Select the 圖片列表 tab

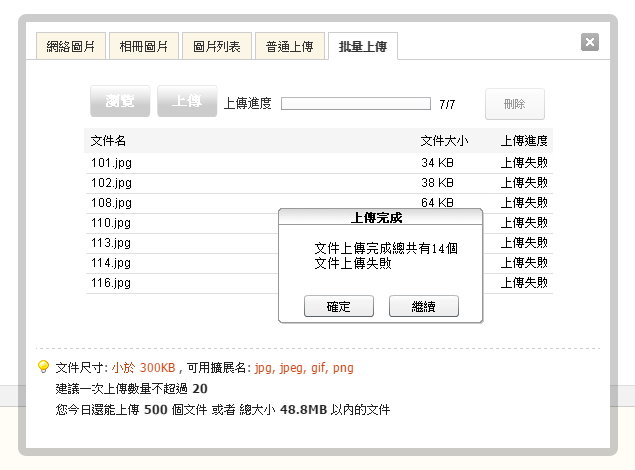[218, 46]
